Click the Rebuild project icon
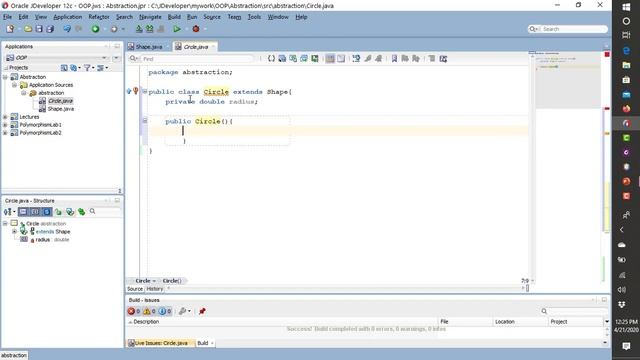The image size is (640, 360). coord(150,29)
